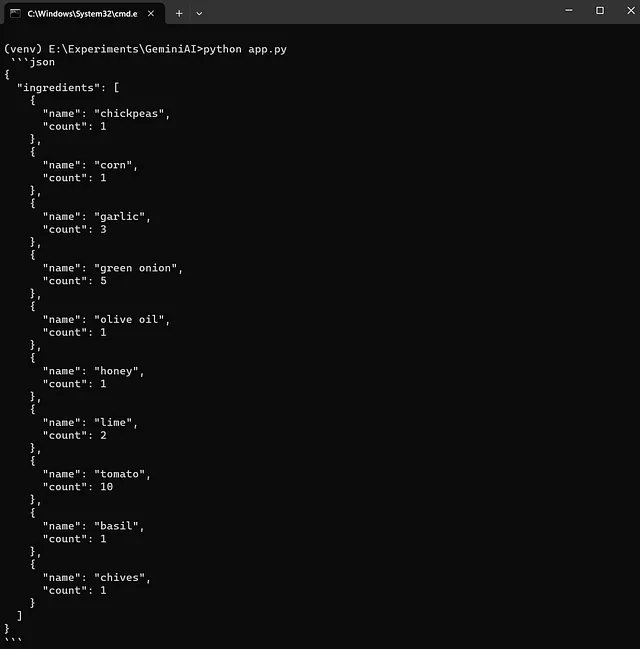Click the "olive oil" name line
Viewport: 640px width, 649px height.
[106, 320]
